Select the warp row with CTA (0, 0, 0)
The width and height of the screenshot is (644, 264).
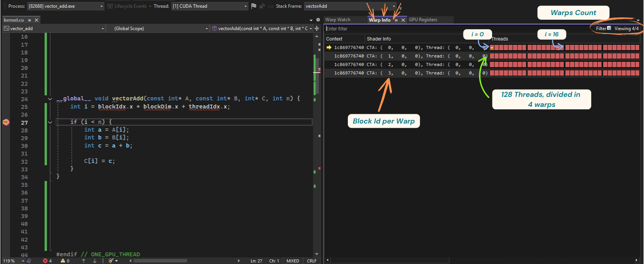click(x=482, y=47)
